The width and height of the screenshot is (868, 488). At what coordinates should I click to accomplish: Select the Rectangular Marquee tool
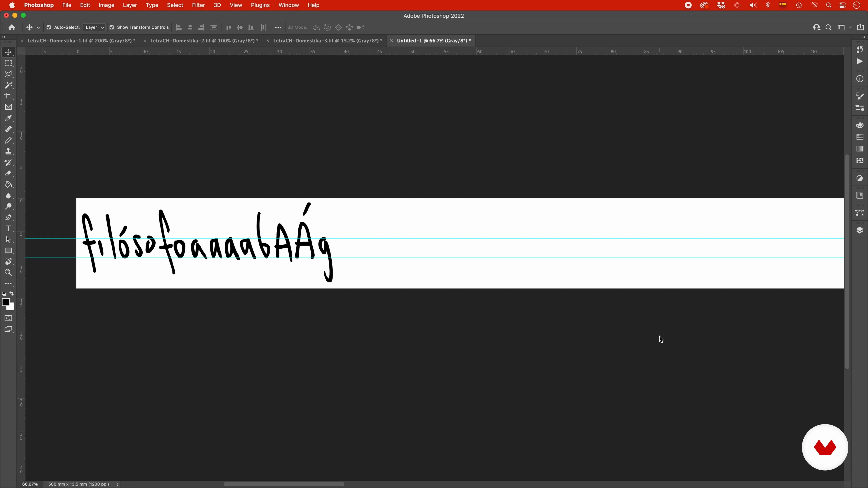coord(8,63)
